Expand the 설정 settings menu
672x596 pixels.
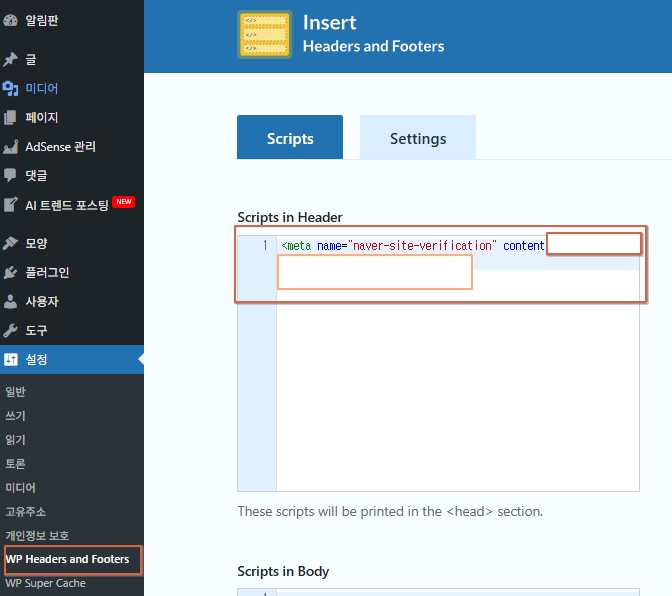36,359
